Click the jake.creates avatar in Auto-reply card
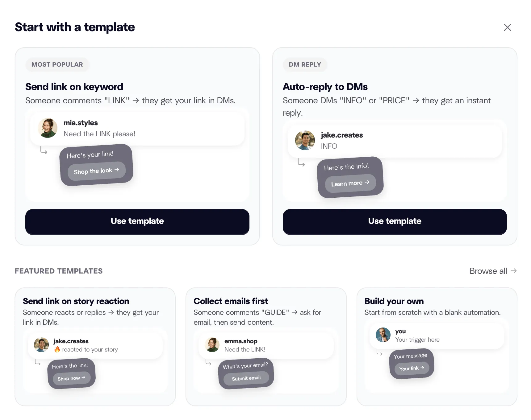The width and height of the screenshot is (531, 420). [x=305, y=140]
